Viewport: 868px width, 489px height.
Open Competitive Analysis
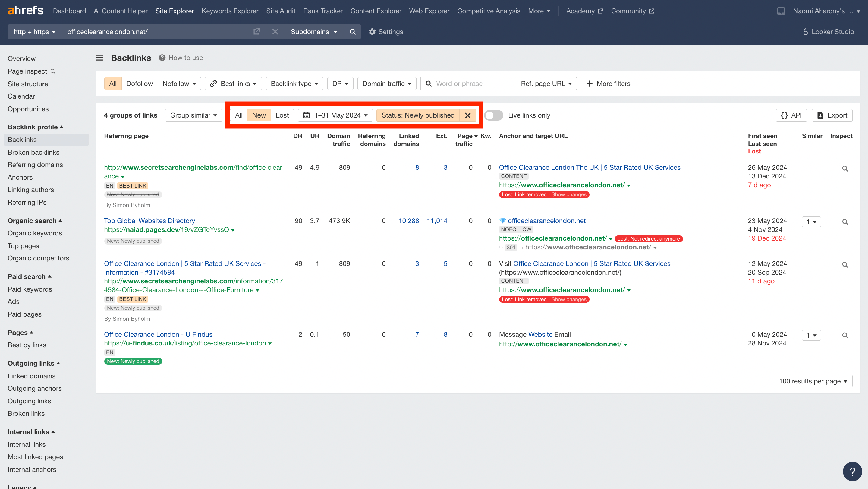pos(489,11)
